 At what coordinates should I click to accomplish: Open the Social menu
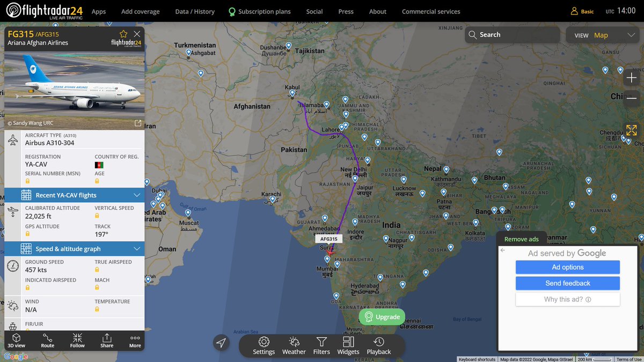pos(314,11)
